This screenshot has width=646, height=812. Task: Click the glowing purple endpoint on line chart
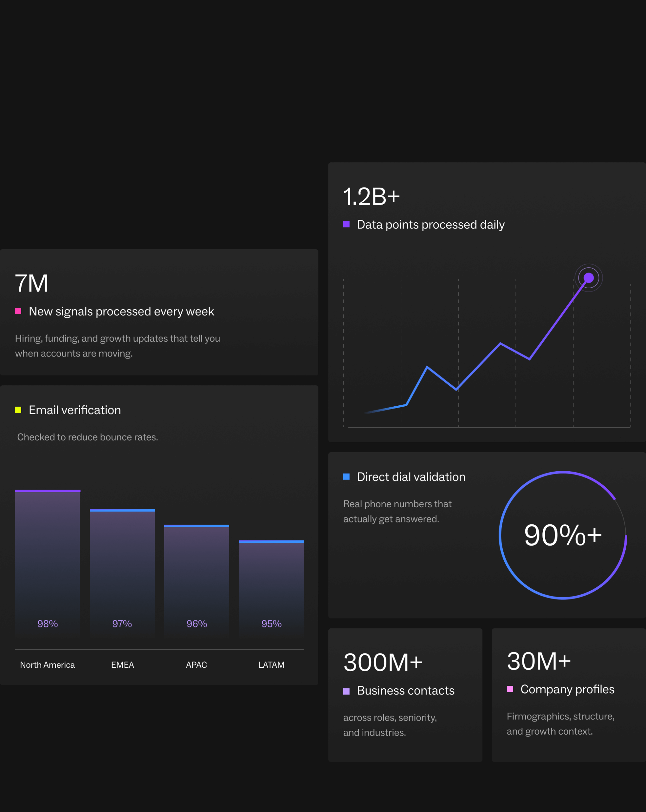tap(588, 278)
